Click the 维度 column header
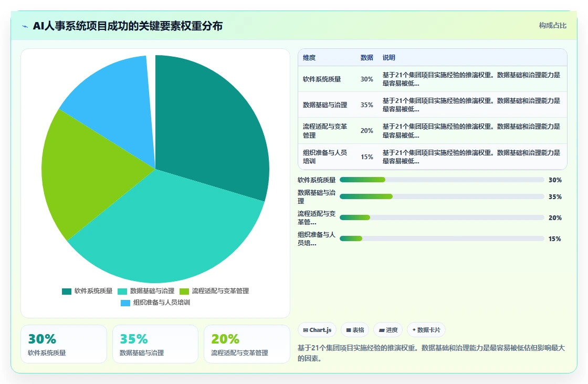588x384 pixels. 309,58
